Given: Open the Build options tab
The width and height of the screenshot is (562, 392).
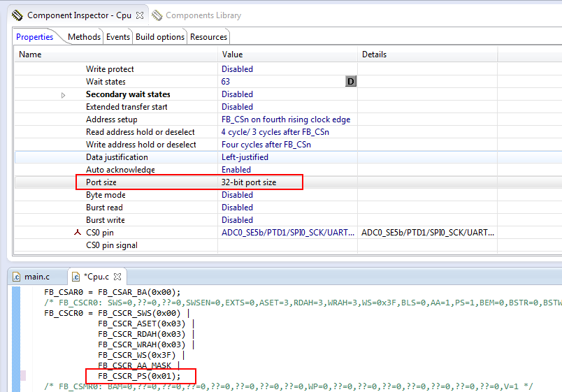Looking at the screenshot, I should point(160,37).
